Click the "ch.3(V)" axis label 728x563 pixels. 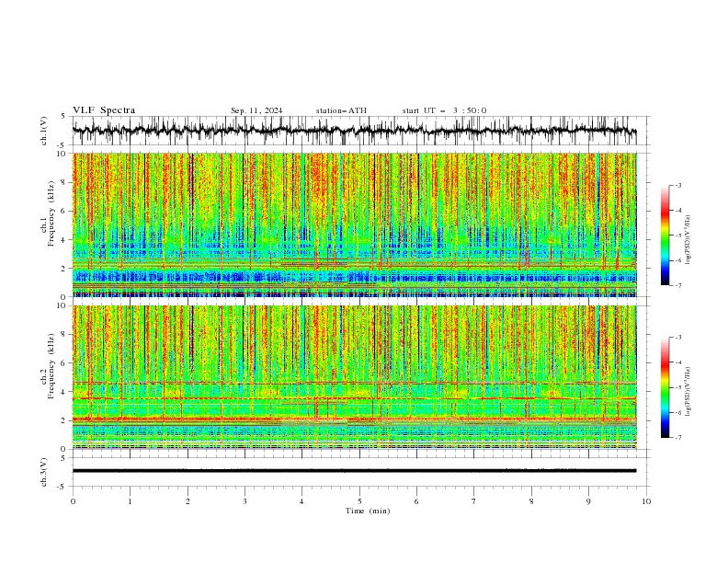point(44,472)
